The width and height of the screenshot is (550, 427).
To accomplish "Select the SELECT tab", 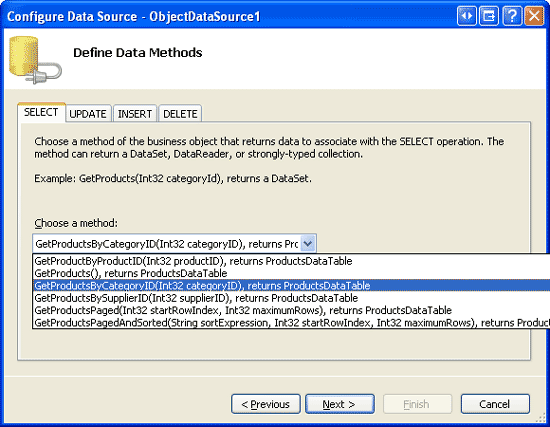I will pyautogui.click(x=41, y=112).
